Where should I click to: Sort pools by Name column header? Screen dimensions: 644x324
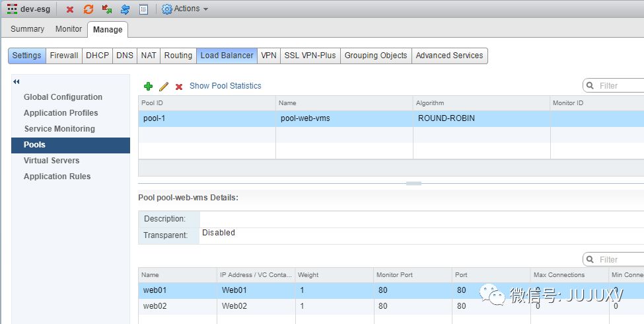pyautogui.click(x=344, y=102)
